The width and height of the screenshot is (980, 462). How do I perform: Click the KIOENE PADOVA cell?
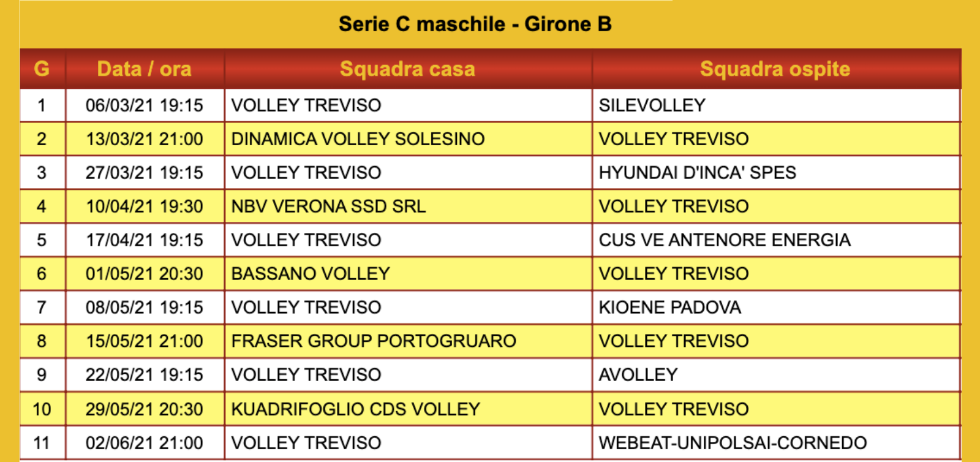click(670, 308)
